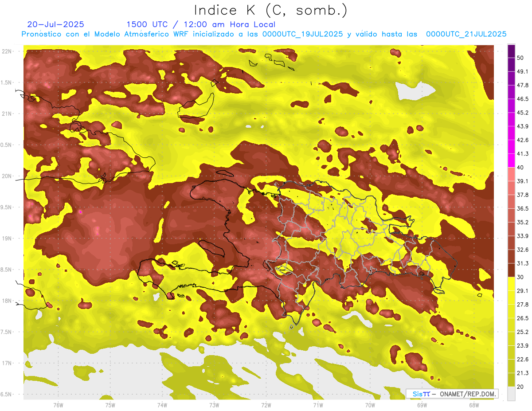This screenshot has height=411, width=532.
Task: Click the dark brown colorbar segment between 30 and 31.3
Action: pos(511,270)
